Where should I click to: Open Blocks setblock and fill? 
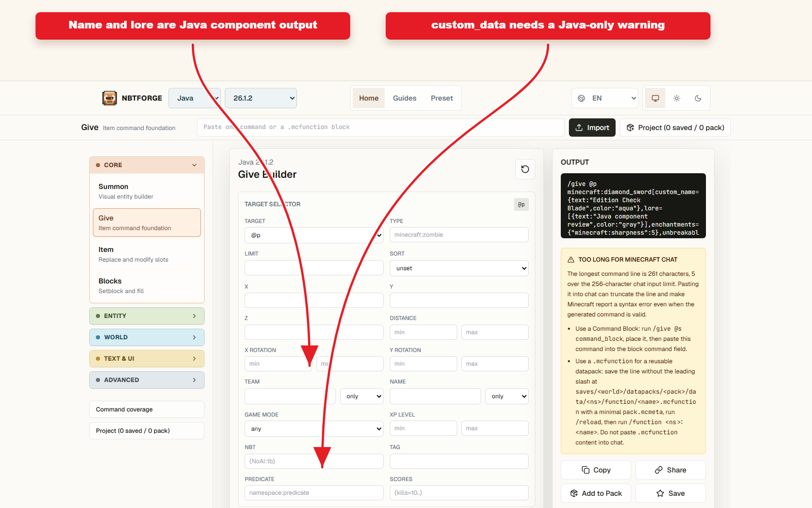click(x=147, y=285)
